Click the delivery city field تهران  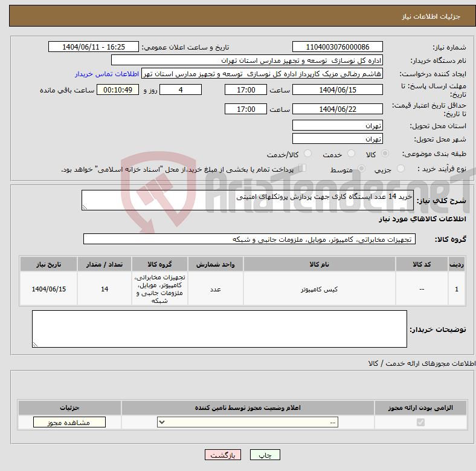pyautogui.click(x=337, y=138)
